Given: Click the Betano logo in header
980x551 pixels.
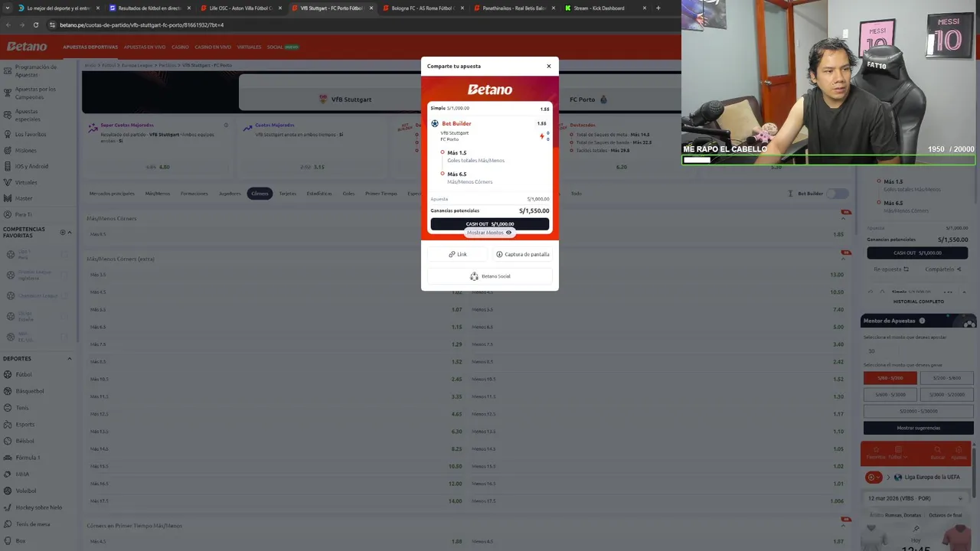Looking at the screenshot, I should (x=27, y=47).
